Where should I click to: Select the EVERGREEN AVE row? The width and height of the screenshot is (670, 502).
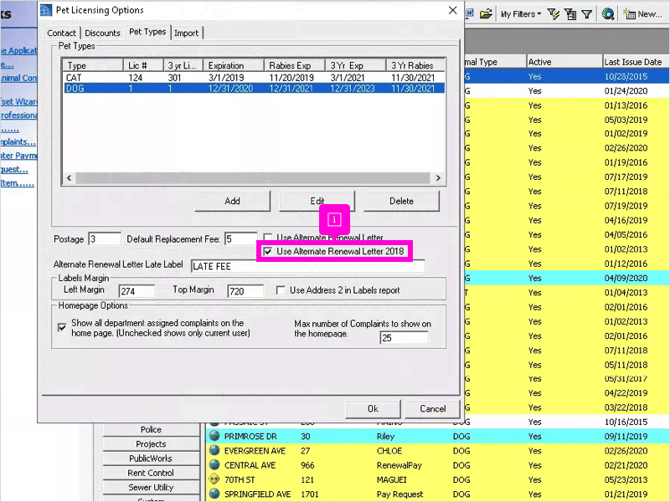(x=438, y=451)
